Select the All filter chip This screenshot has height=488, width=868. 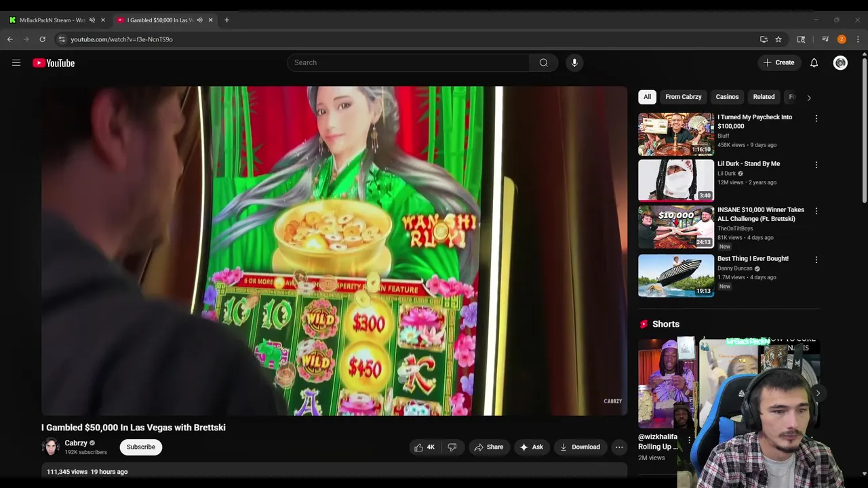pos(648,97)
